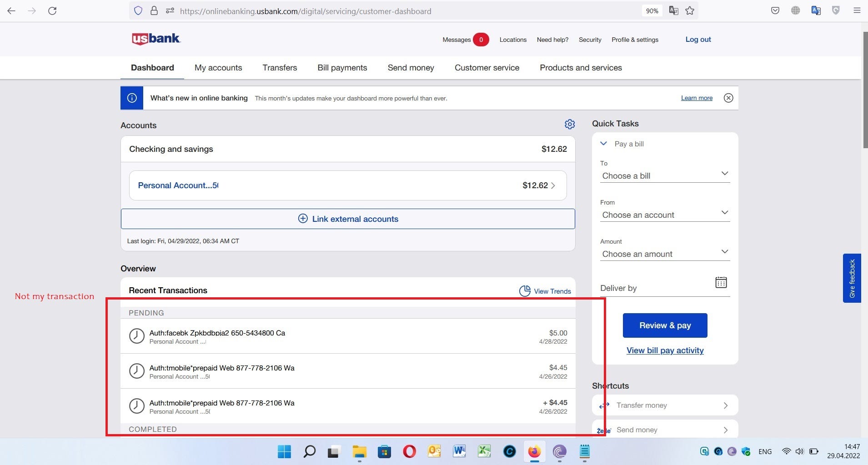868x465 pixels.
Task: Click the US Bank logo
Action: [156, 39]
